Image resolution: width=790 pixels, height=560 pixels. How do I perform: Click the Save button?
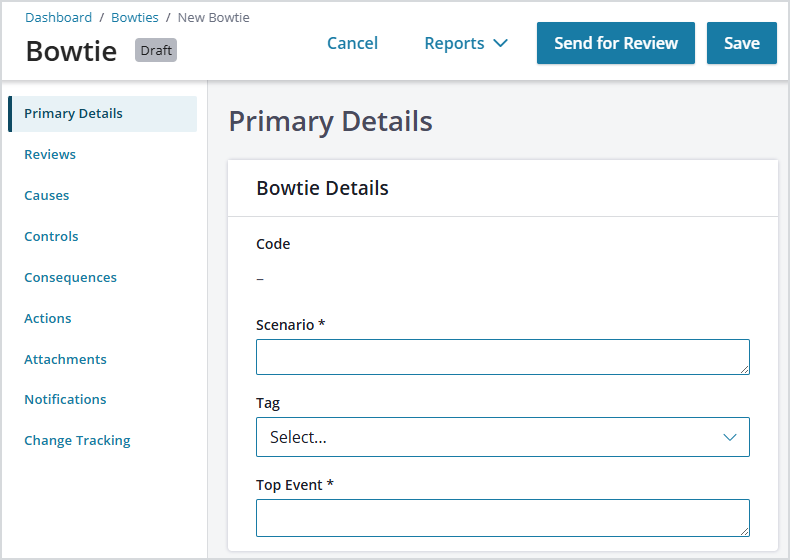742,43
